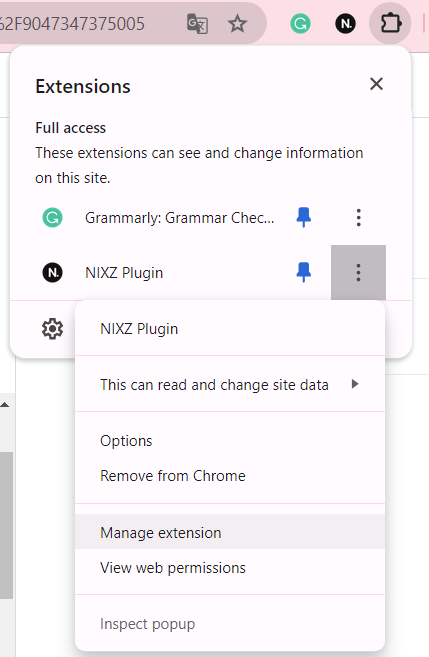Expand 'This can read and change site data' submenu
The height and width of the screenshot is (657, 429).
click(230, 384)
